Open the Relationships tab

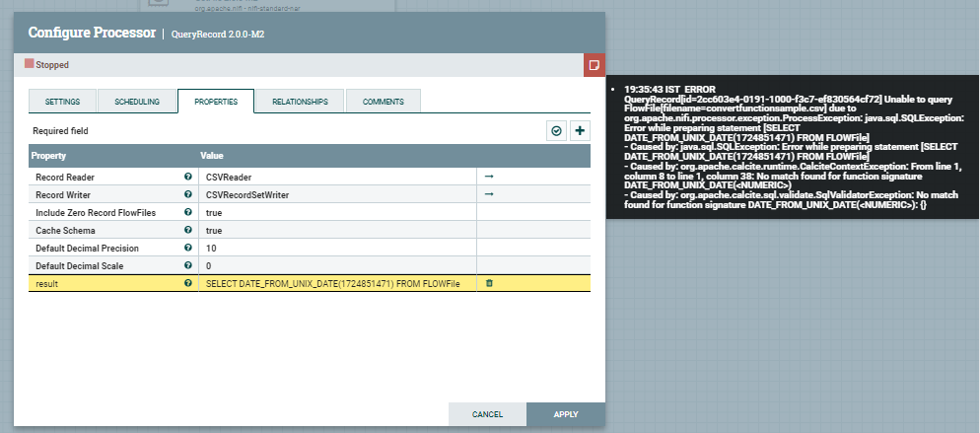[300, 102]
